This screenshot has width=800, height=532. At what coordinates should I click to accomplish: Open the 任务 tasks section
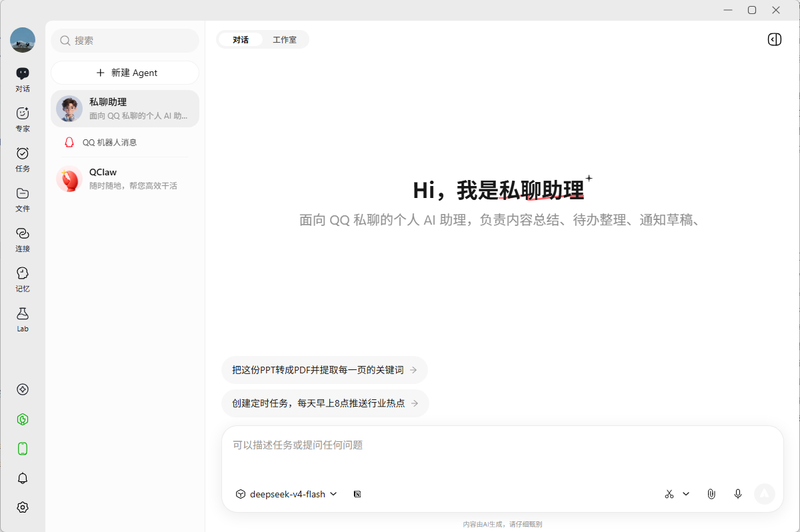tap(23, 159)
